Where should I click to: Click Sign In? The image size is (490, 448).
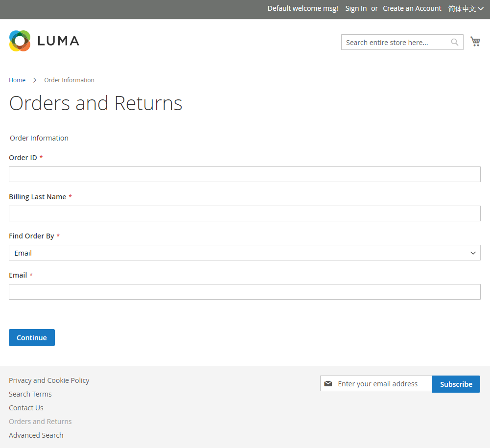[x=356, y=8]
